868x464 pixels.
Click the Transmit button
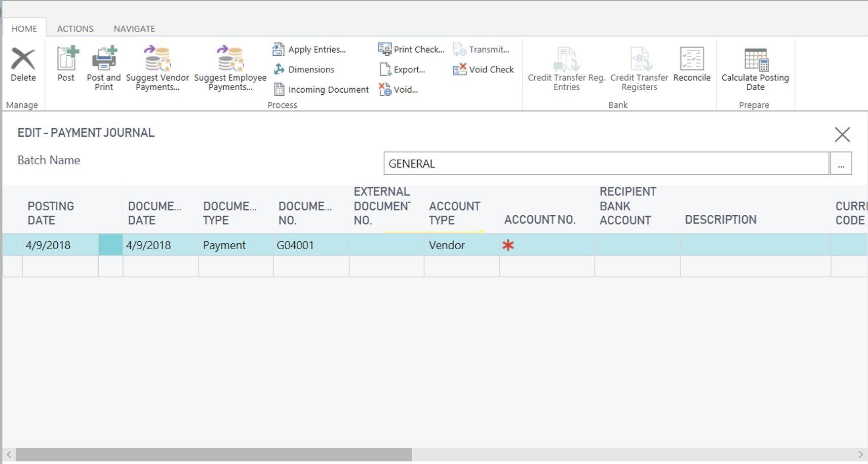point(482,49)
